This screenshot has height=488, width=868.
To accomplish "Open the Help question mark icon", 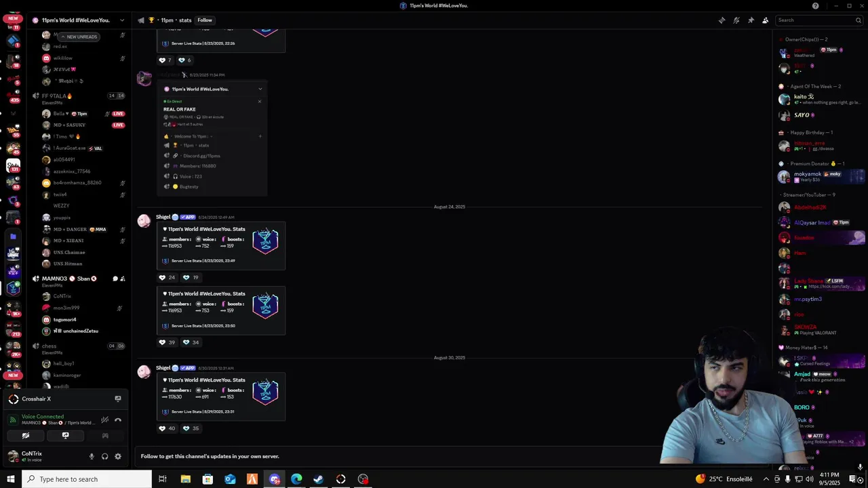I will [815, 5].
